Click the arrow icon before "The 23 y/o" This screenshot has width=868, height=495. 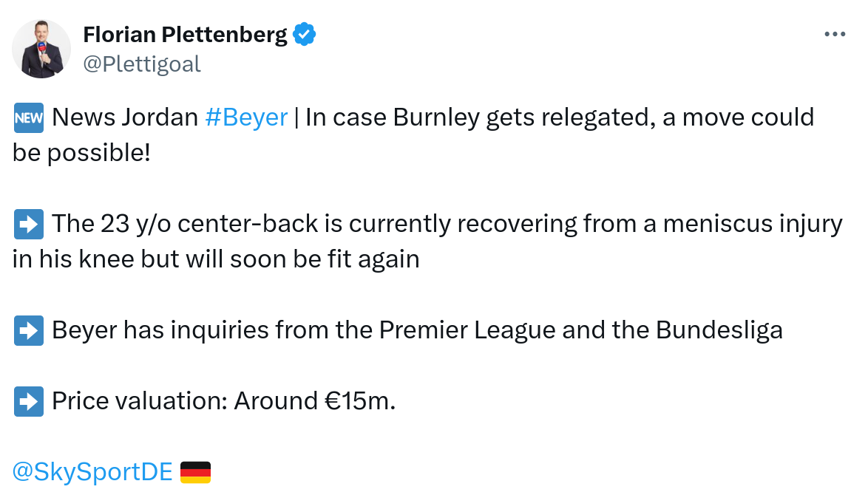(x=29, y=224)
